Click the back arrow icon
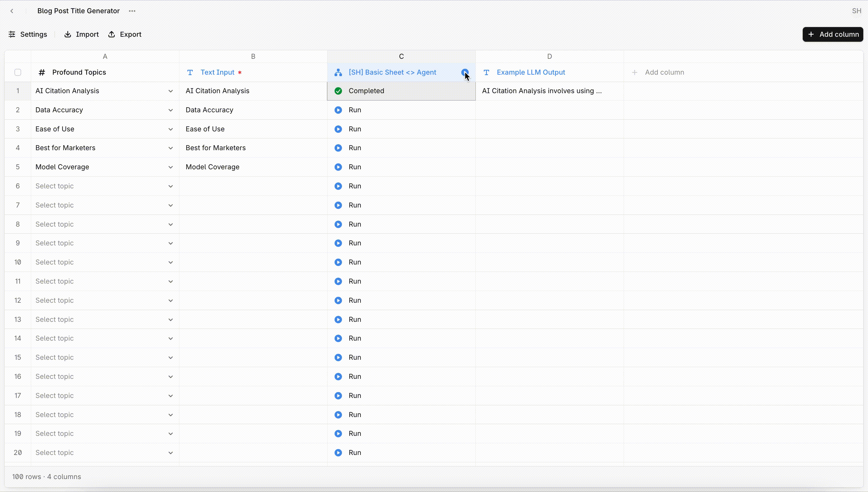This screenshot has width=868, height=492. [12, 11]
